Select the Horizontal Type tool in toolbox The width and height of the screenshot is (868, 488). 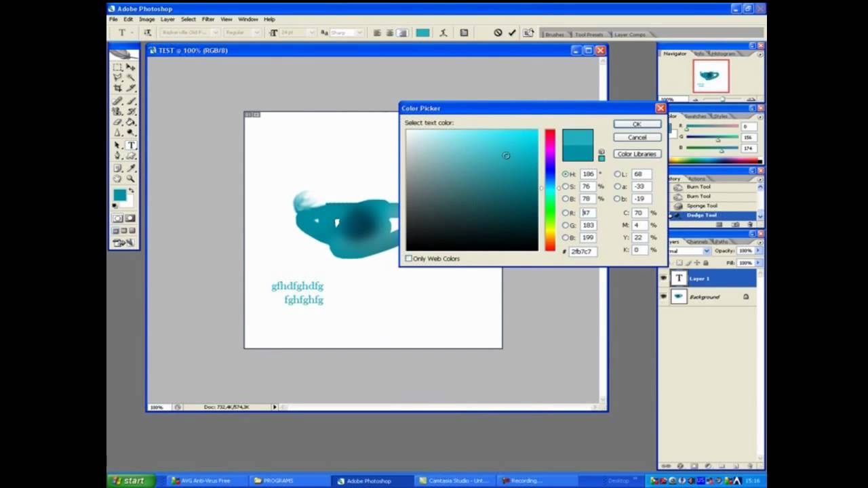tap(131, 145)
